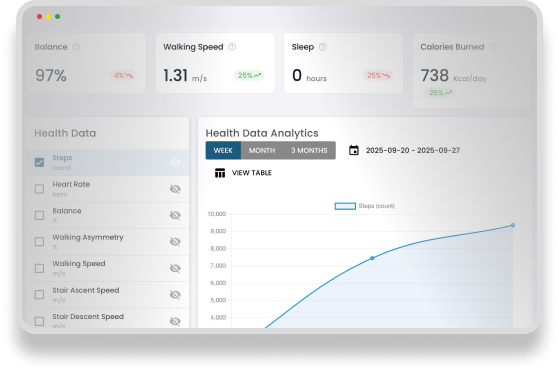The width and height of the screenshot is (559, 371).
Task: Click the 25% up trend badge on Walking Speed
Action: 249,76
